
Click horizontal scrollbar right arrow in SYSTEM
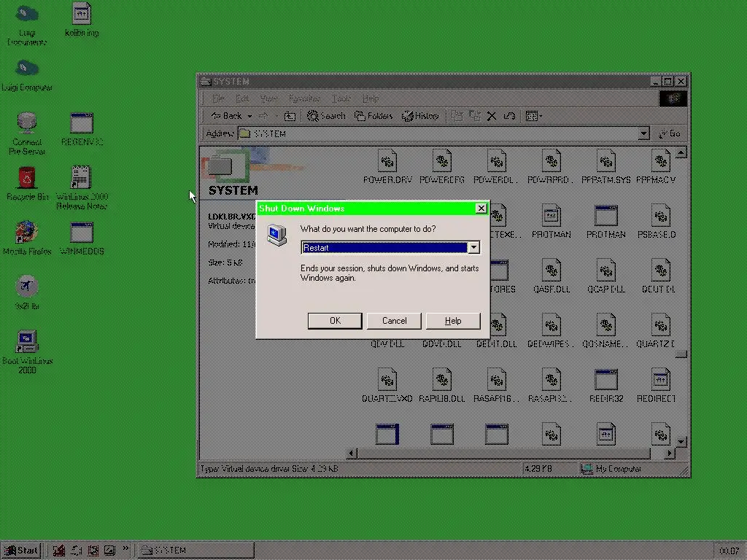tap(670, 453)
